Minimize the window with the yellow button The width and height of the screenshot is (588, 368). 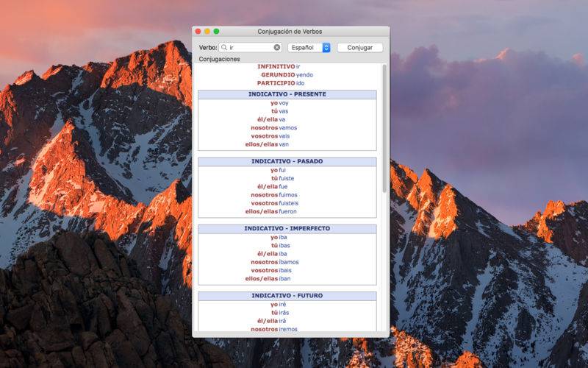[x=207, y=32]
